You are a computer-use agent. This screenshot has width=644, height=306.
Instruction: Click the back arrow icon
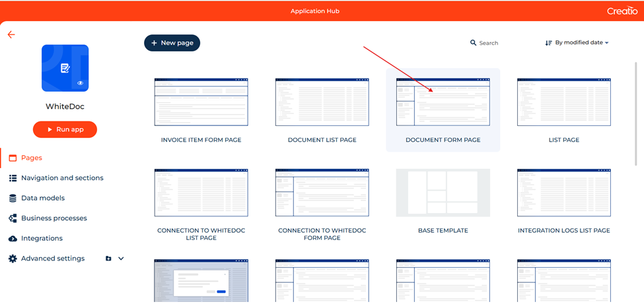11,35
